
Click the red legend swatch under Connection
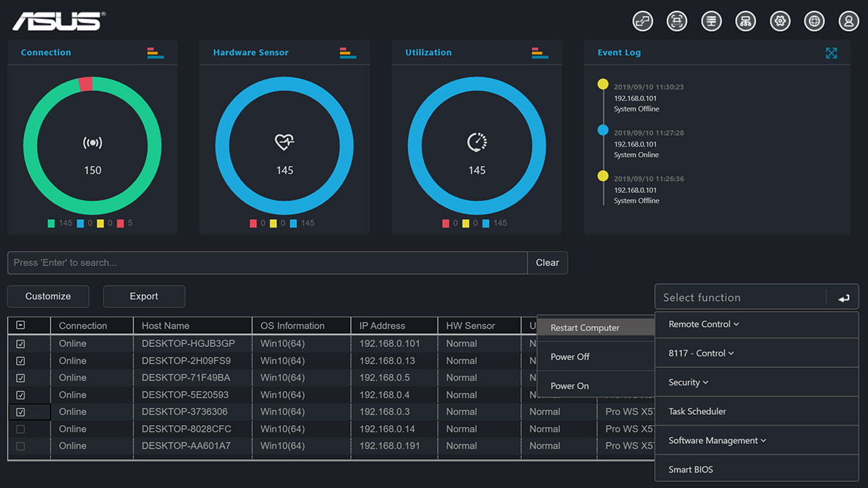click(x=121, y=223)
